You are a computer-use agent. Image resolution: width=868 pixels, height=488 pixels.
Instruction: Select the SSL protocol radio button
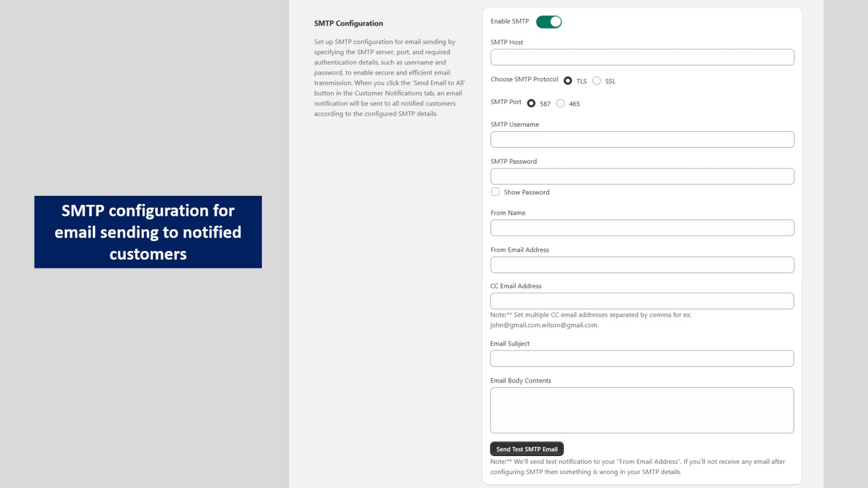click(596, 81)
